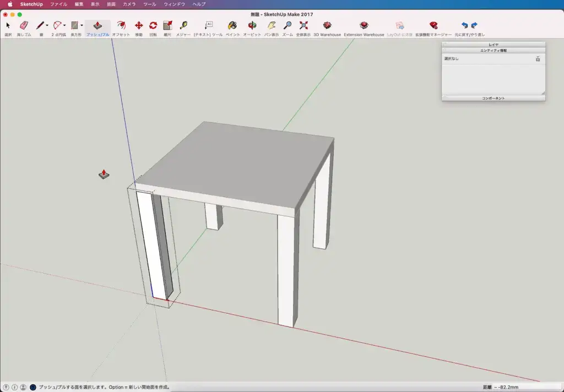This screenshot has height=392, width=564.
Task: Expand the レイヤ panel
Action: click(x=493, y=45)
